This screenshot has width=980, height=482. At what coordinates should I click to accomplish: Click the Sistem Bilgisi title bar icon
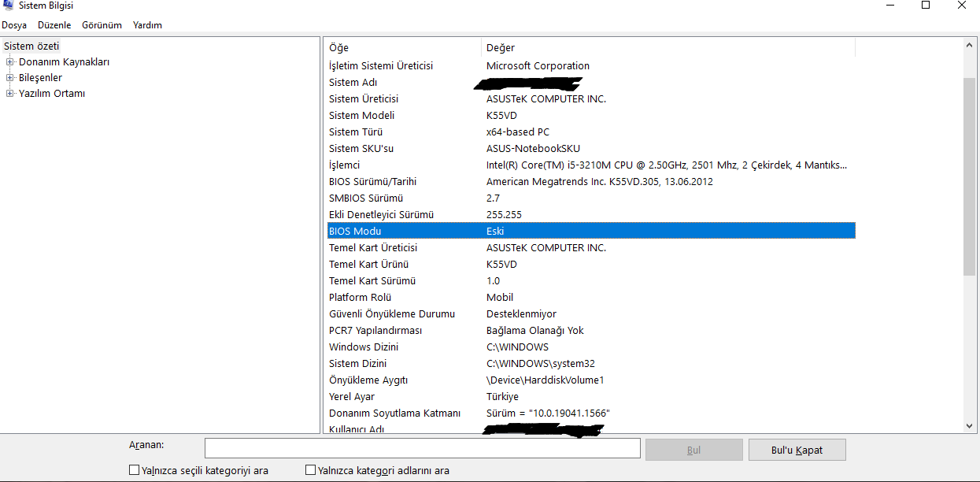7,5
